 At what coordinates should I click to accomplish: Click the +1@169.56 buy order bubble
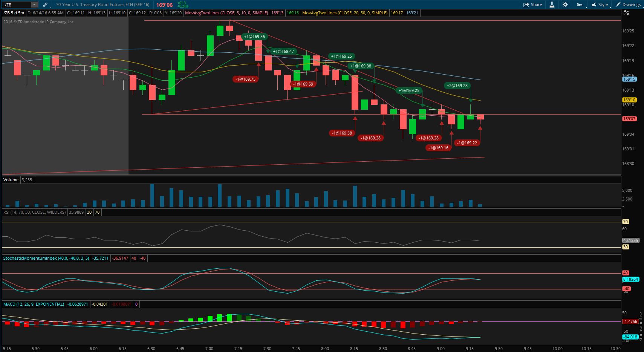pyautogui.click(x=254, y=37)
